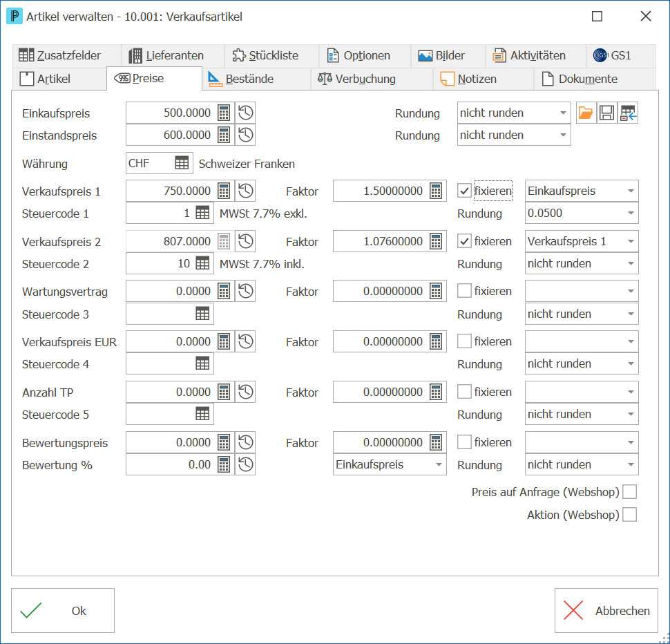Go to the Stückliste tab
670x644 pixels.
click(x=271, y=55)
